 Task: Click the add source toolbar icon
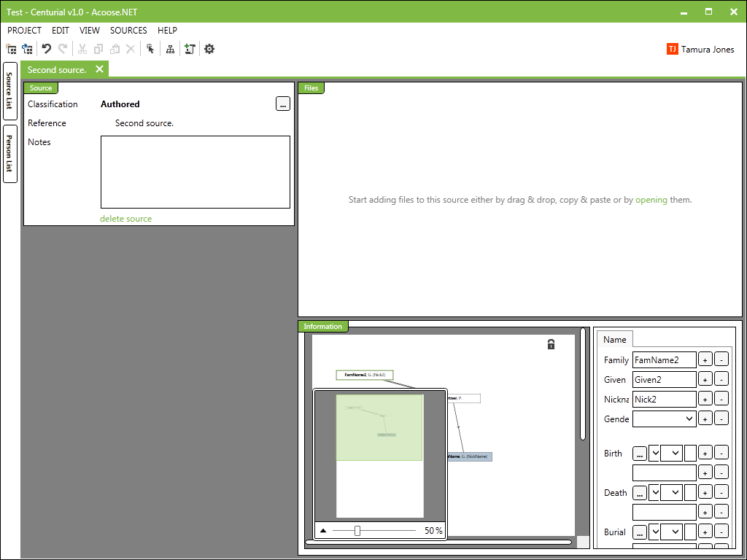click(x=190, y=49)
